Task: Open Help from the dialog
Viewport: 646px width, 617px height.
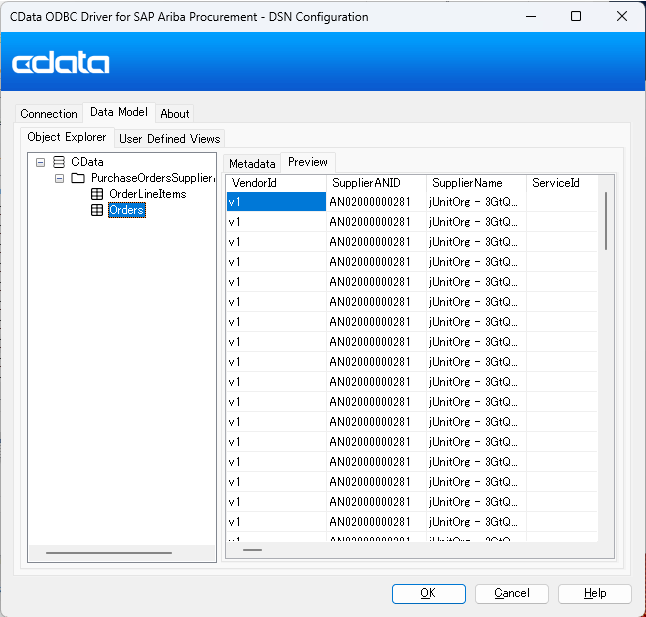Action: click(x=595, y=594)
